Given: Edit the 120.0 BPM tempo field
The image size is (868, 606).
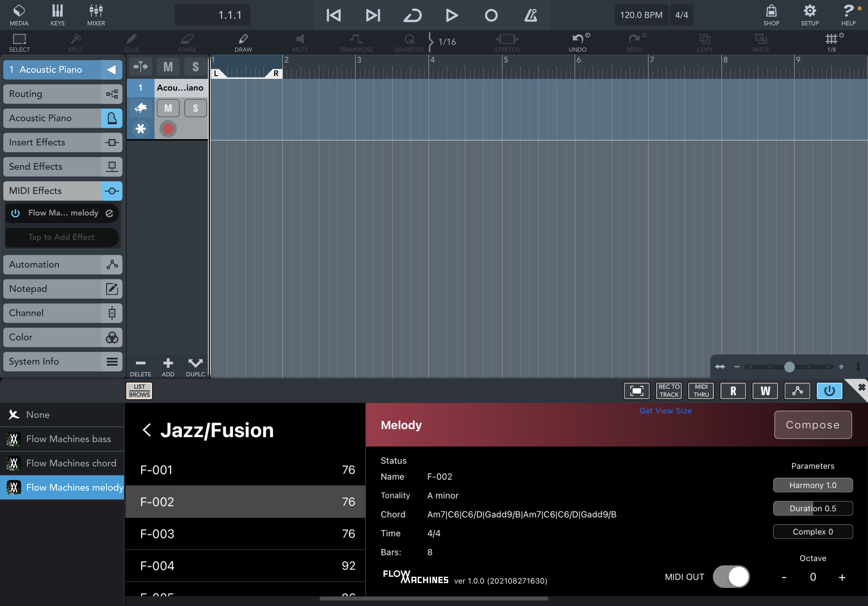Looking at the screenshot, I should click(641, 15).
